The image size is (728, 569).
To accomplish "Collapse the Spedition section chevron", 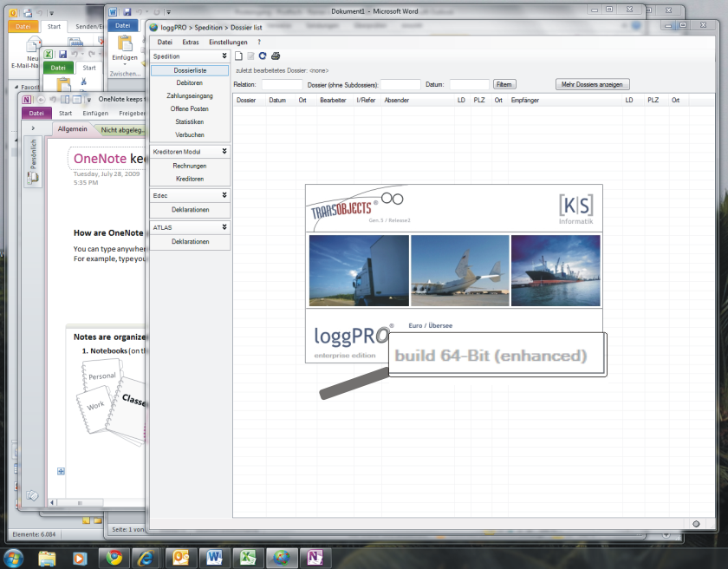I will tap(224, 56).
